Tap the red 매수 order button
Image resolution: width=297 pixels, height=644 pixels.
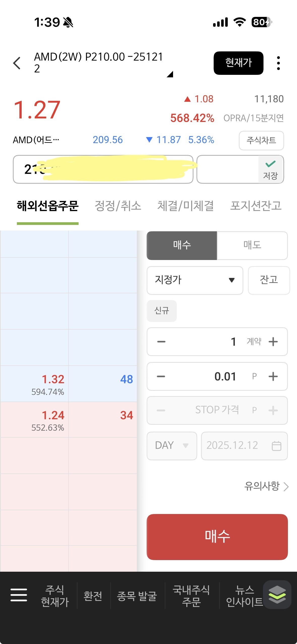(x=217, y=536)
